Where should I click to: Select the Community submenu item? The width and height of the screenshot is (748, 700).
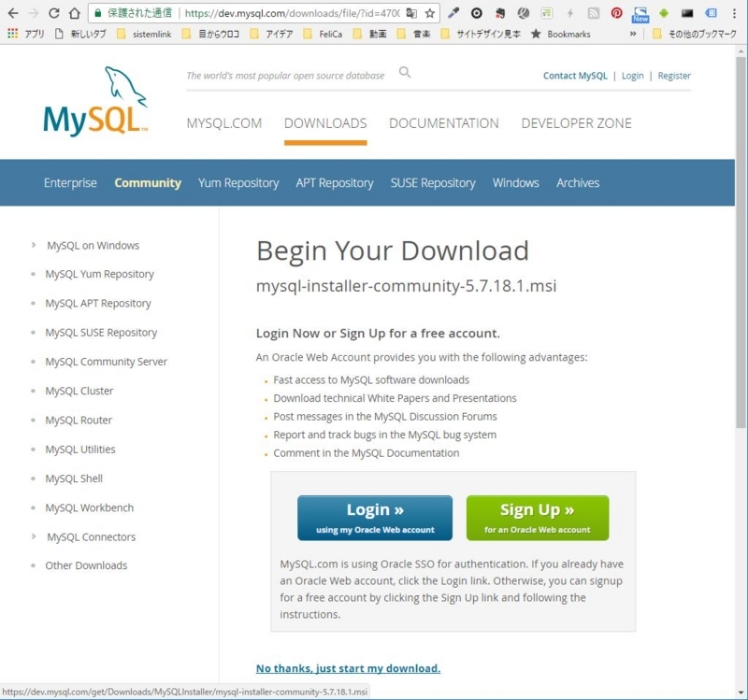point(148,183)
